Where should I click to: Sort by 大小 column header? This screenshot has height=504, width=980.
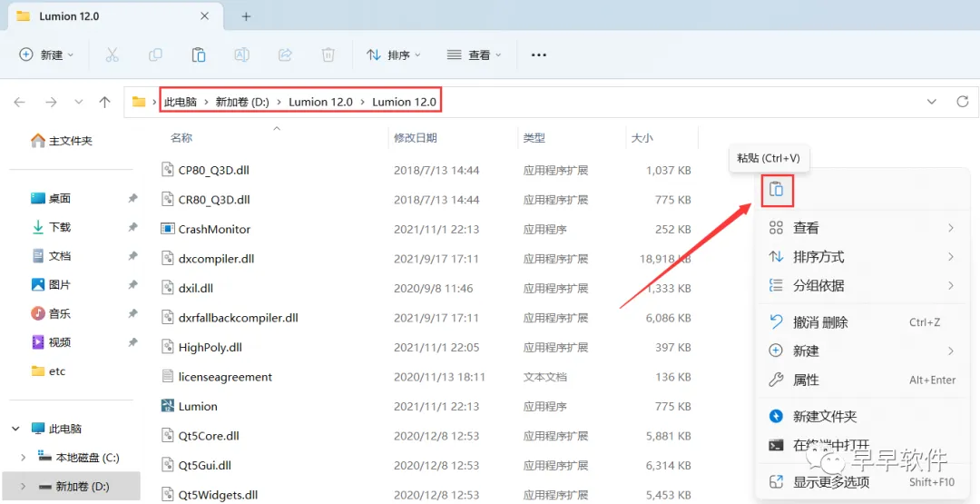[x=642, y=138]
